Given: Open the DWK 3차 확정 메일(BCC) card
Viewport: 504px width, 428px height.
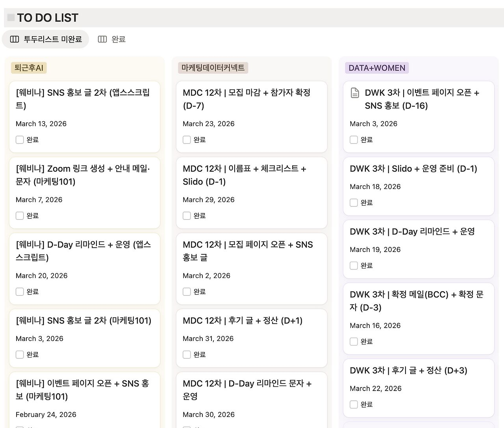Looking at the screenshot, I should [416, 301].
